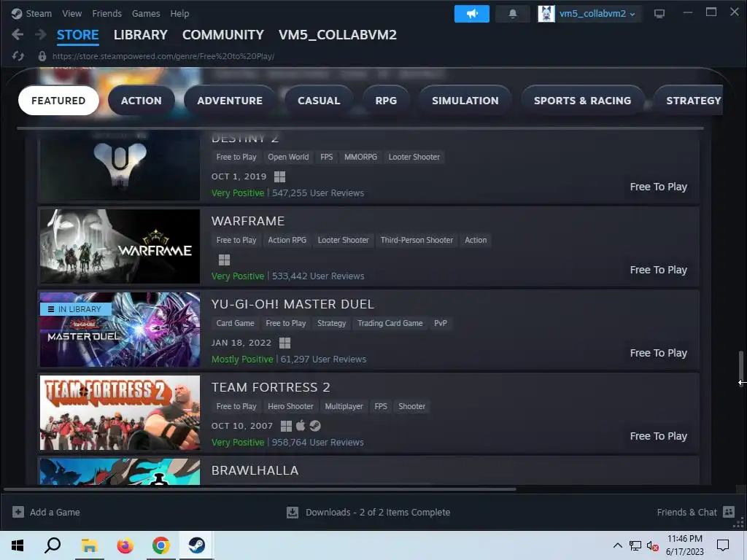
Task: Switch to Big Picture mode monitor icon
Action: pyautogui.click(x=659, y=14)
